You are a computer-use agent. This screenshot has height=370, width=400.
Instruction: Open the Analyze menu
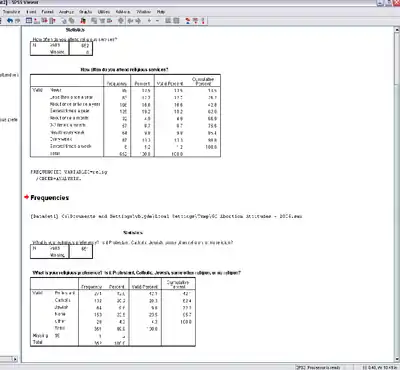click(x=66, y=12)
